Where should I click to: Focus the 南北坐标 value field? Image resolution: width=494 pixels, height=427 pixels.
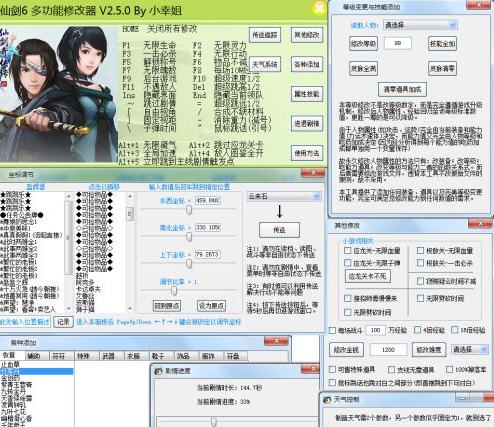[x=207, y=228]
